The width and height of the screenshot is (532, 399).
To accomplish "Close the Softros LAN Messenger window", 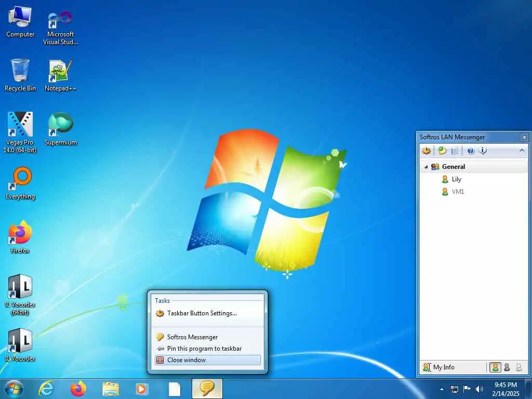I will tap(525, 137).
